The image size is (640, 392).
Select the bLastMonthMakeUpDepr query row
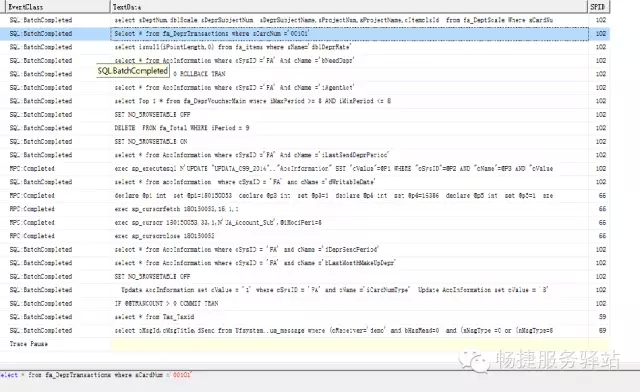point(305,263)
